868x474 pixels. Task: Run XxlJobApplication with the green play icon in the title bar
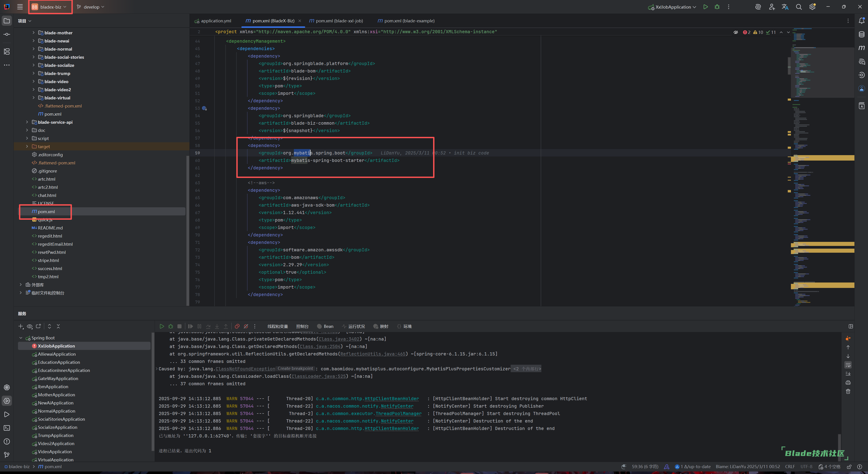coord(705,7)
